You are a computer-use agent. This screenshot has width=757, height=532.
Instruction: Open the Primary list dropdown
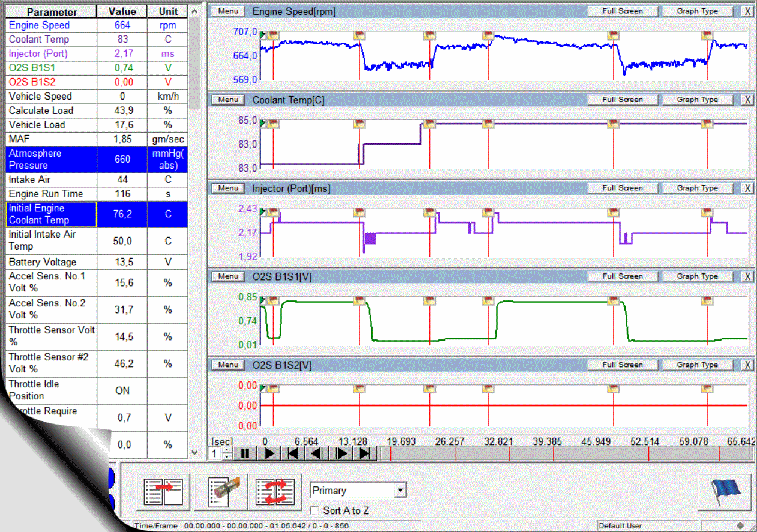click(400, 491)
